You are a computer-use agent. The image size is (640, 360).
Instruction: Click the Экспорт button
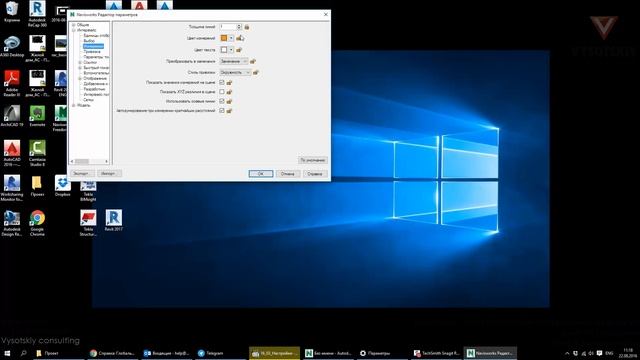pyautogui.click(x=82, y=173)
